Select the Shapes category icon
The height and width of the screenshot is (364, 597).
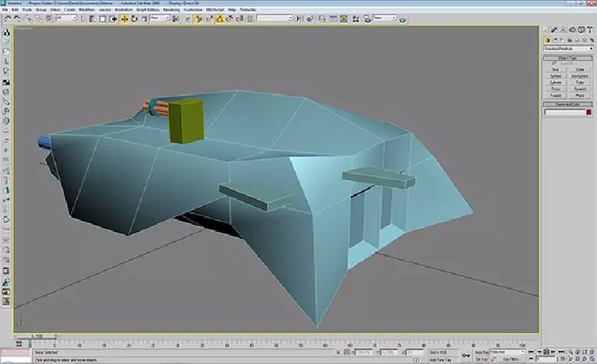(555, 40)
